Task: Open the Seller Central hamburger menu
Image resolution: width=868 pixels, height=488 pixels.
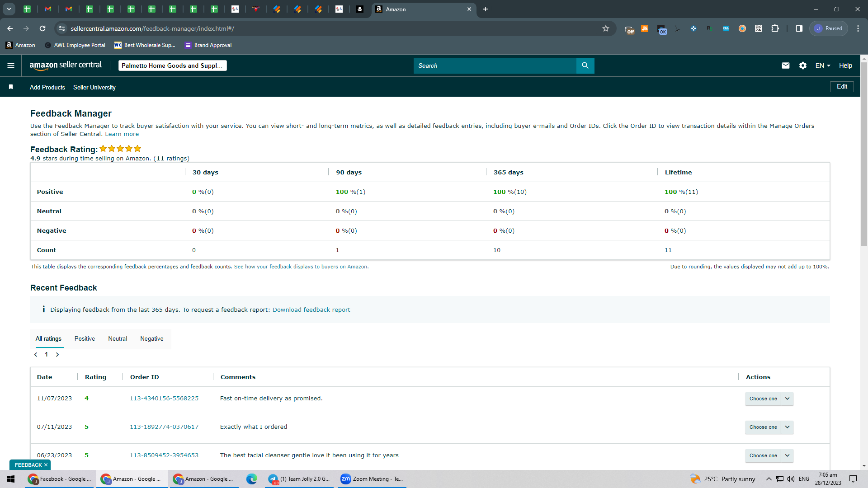Action: pos(11,66)
